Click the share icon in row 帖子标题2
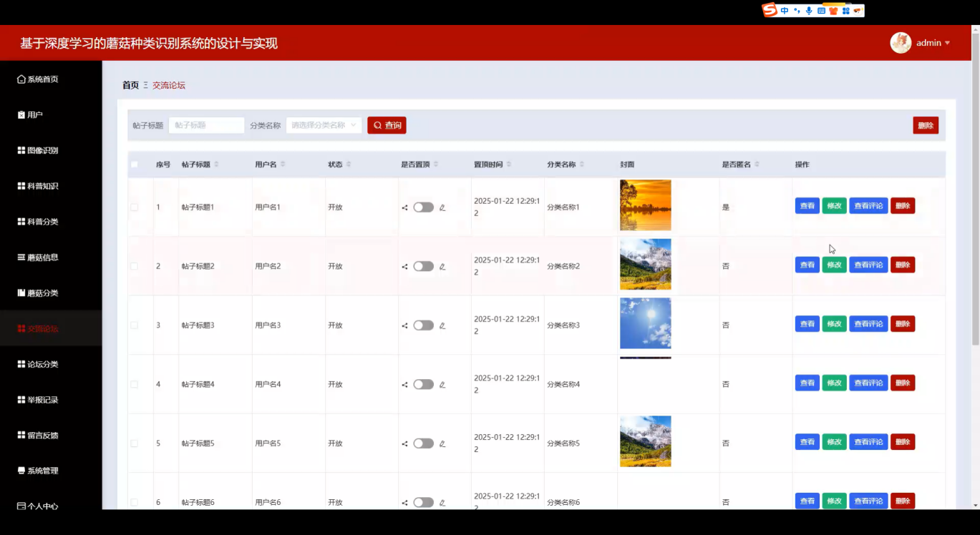Screen dimensions: 980x535 [405, 266]
